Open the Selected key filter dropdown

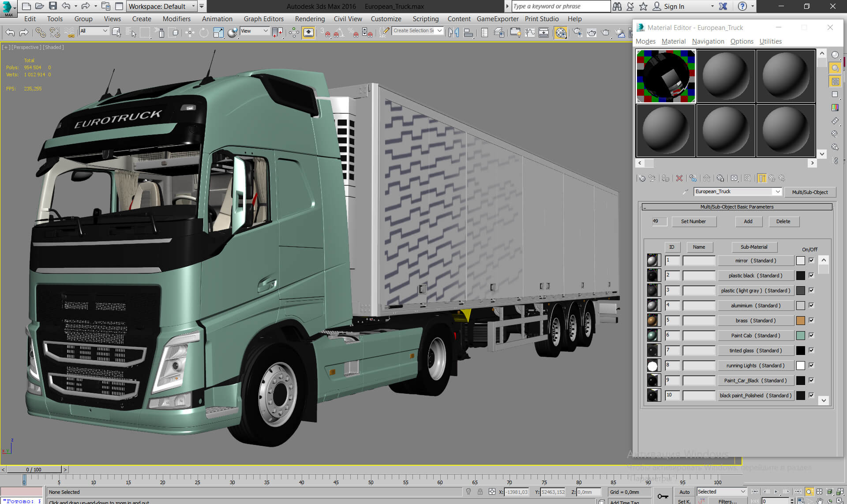[x=721, y=492]
